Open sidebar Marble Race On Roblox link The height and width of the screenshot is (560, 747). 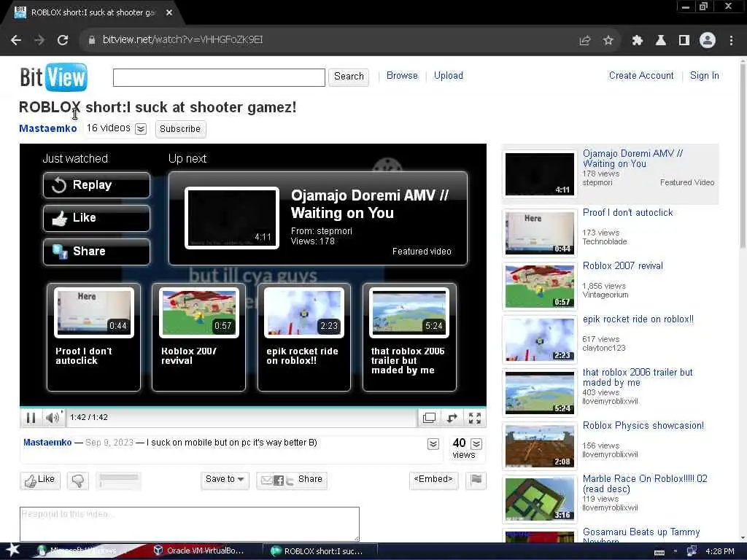coord(645,484)
